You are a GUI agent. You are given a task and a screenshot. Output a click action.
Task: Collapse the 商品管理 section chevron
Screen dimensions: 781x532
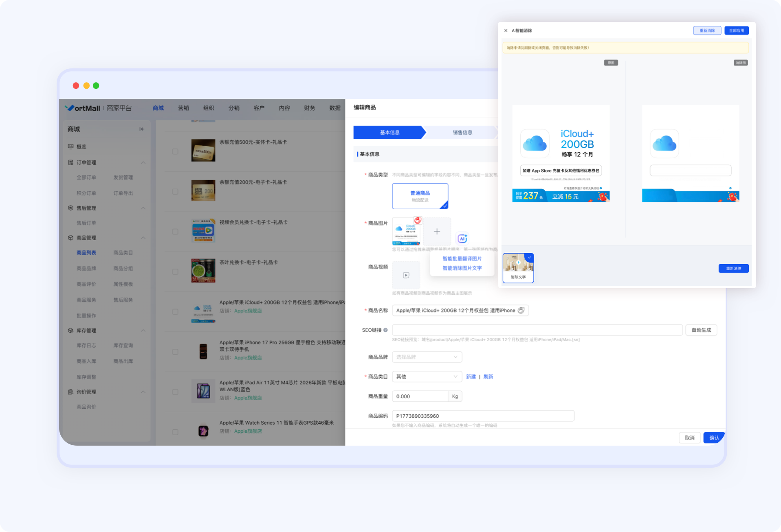click(143, 238)
